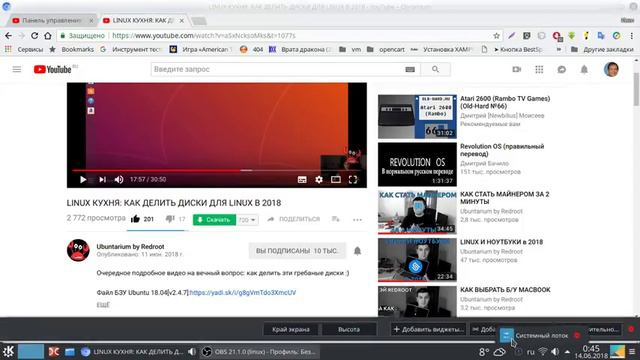
Task: Open YouTube notifications bell in header
Action: pyautogui.click(x=584, y=69)
